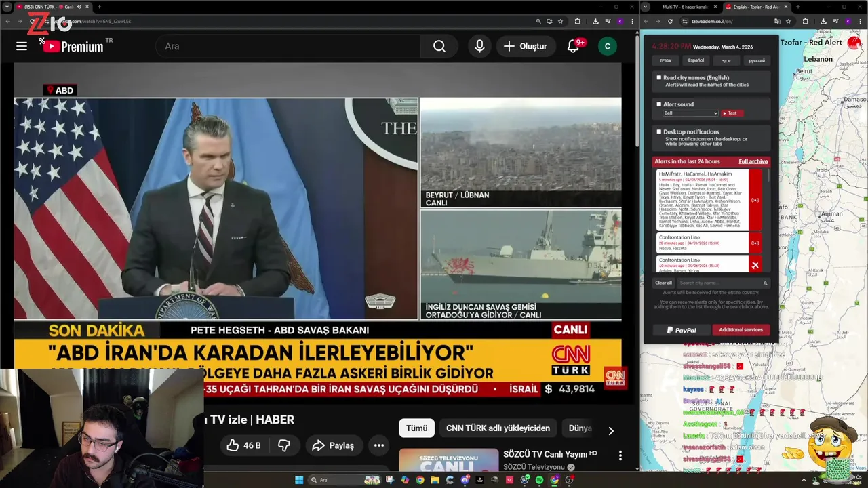Switch language to русский
This screenshot has height=488, width=868.
click(757, 60)
